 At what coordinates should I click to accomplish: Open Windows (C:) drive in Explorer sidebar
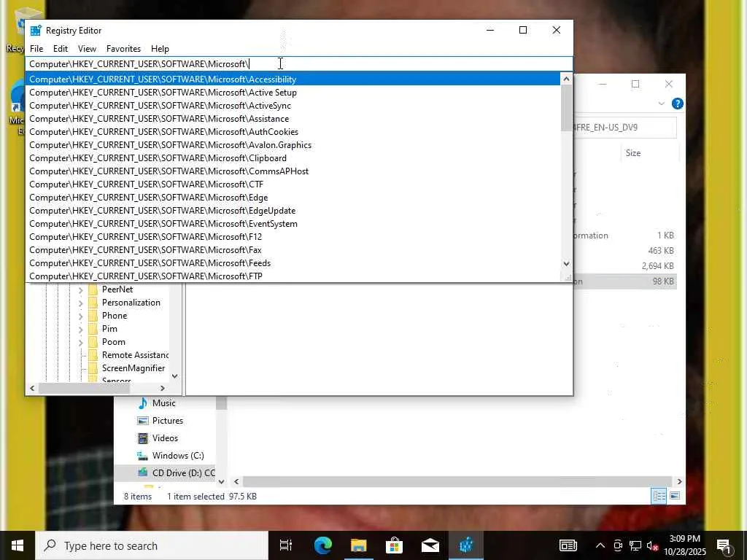point(178,456)
